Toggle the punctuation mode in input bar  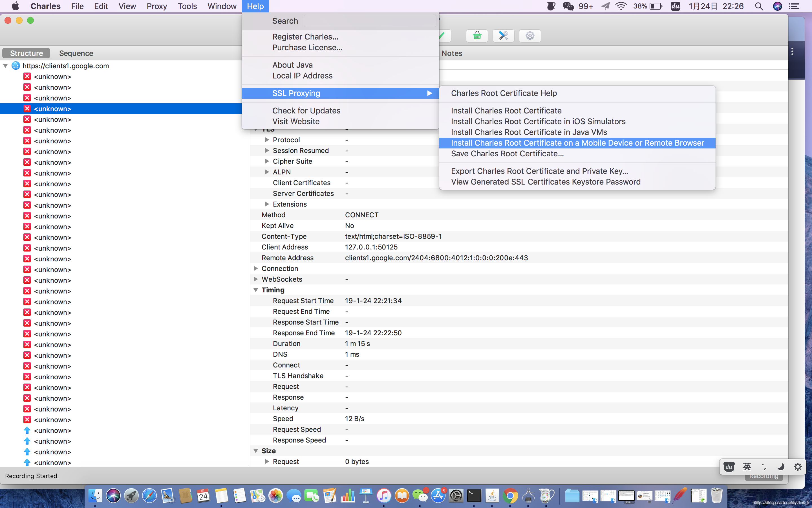(764, 467)
